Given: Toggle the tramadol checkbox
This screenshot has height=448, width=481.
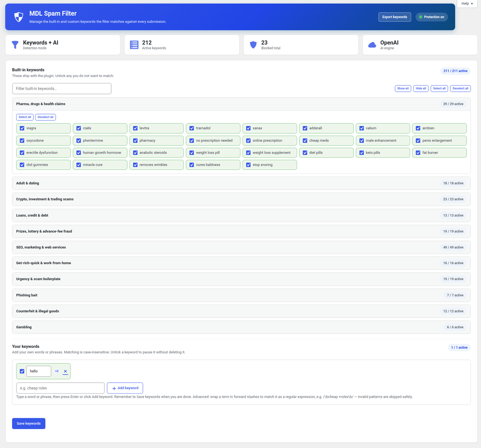Looking at the screenshot, I should [192, 128].
